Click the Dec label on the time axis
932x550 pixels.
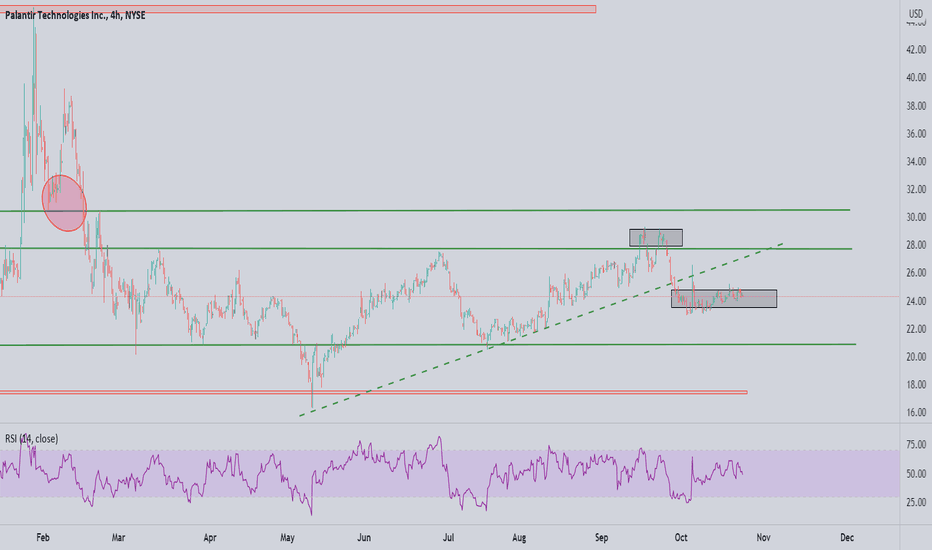click(847, 538)
